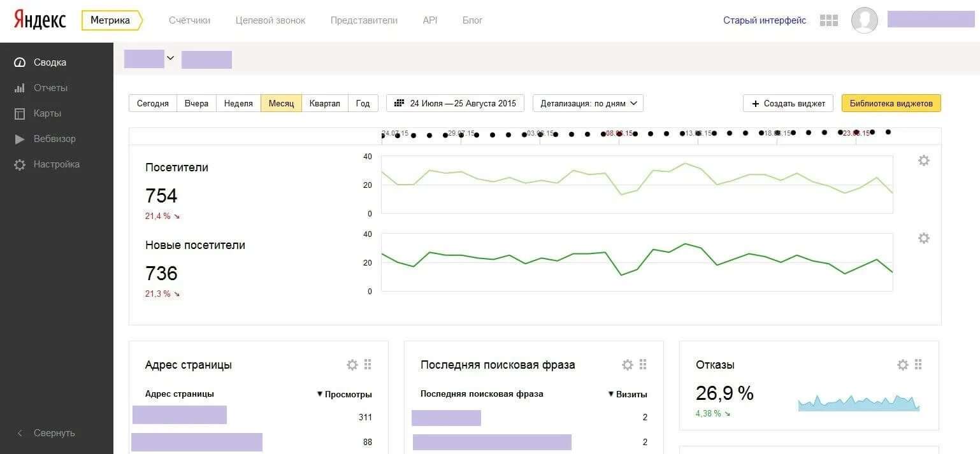
Task: Open the Библиотека виджетов button
Action: coord(891,103)
